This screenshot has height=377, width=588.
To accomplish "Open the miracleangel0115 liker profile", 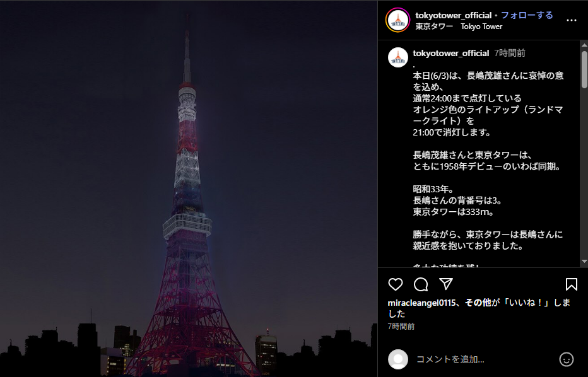I will pyautogui.click(x=421, y=303).
